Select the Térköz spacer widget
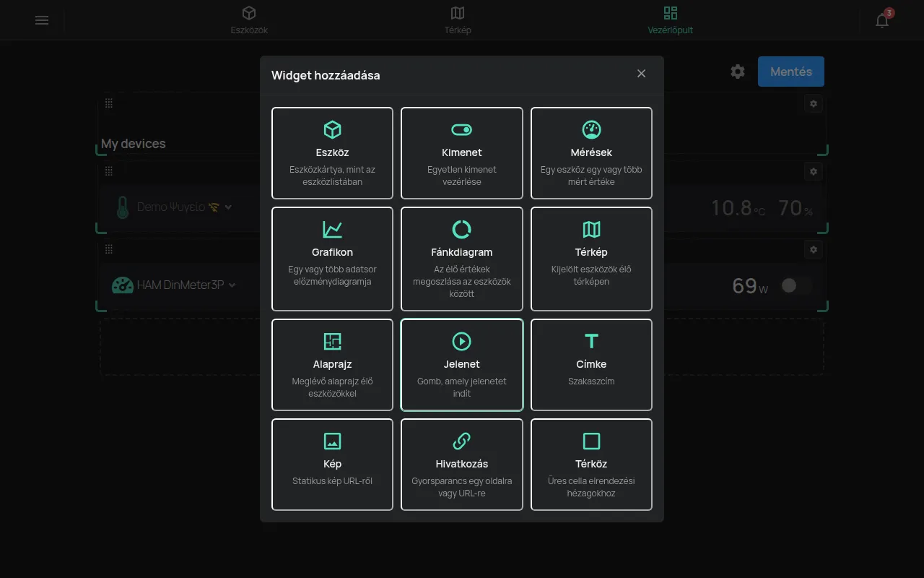924x578 pixels. coord(591,465)
